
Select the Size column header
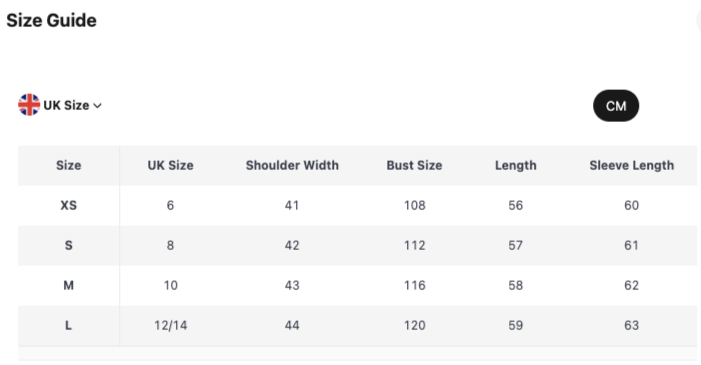click(68, 165)
